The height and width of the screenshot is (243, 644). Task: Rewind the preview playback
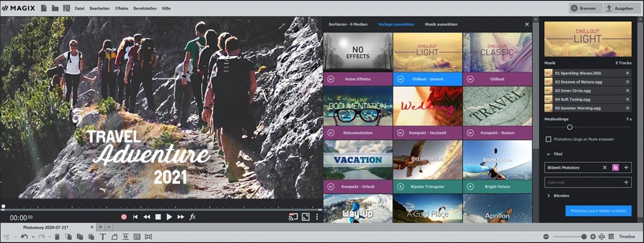pyautogui.click(x=147, y=217)
